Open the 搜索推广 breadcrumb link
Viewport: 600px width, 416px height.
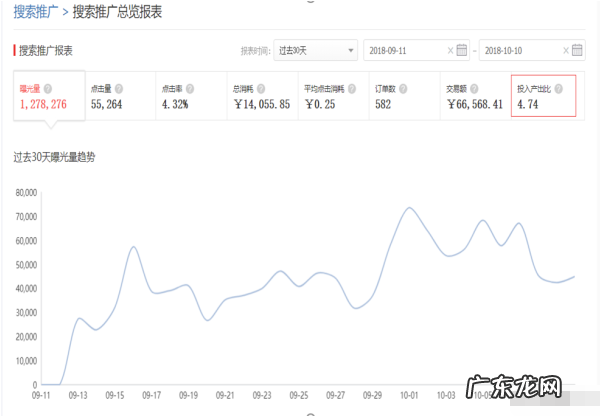click(x=36, y=11)
